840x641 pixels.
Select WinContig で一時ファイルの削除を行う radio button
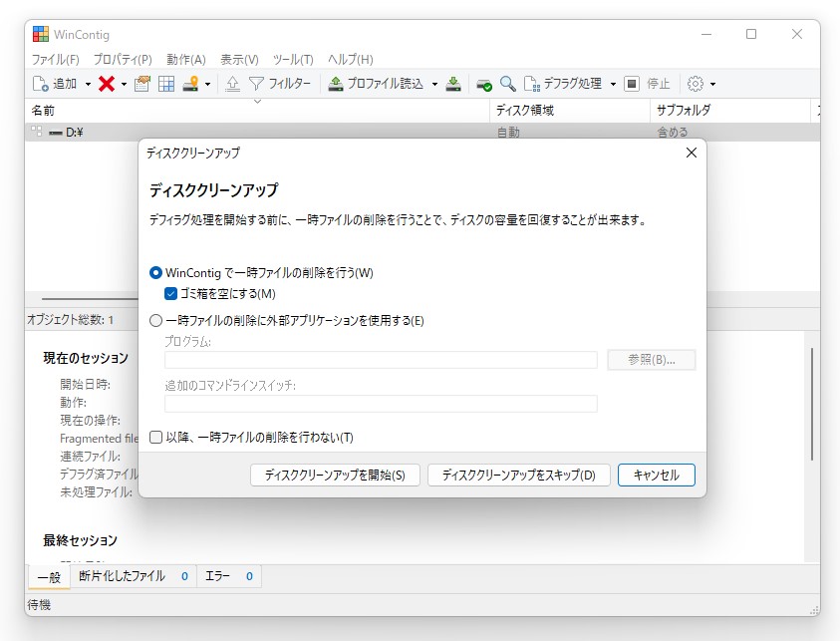[x=155, y=273]
